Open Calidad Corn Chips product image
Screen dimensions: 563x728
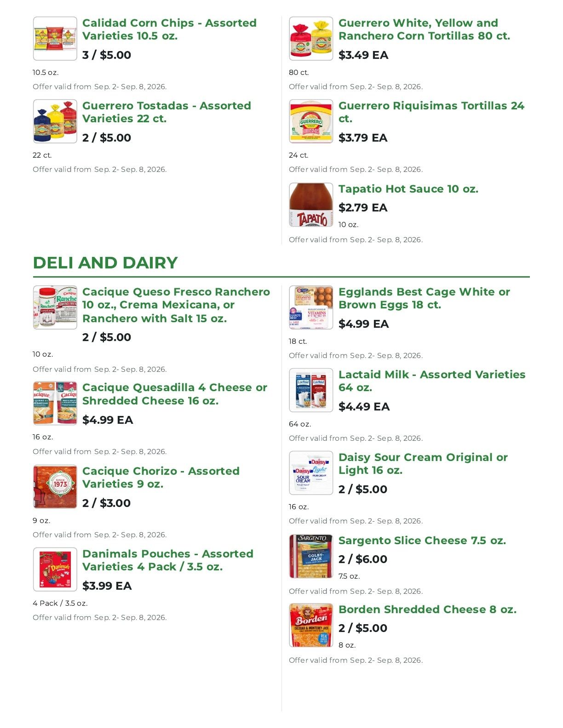[x=55, y=39]
